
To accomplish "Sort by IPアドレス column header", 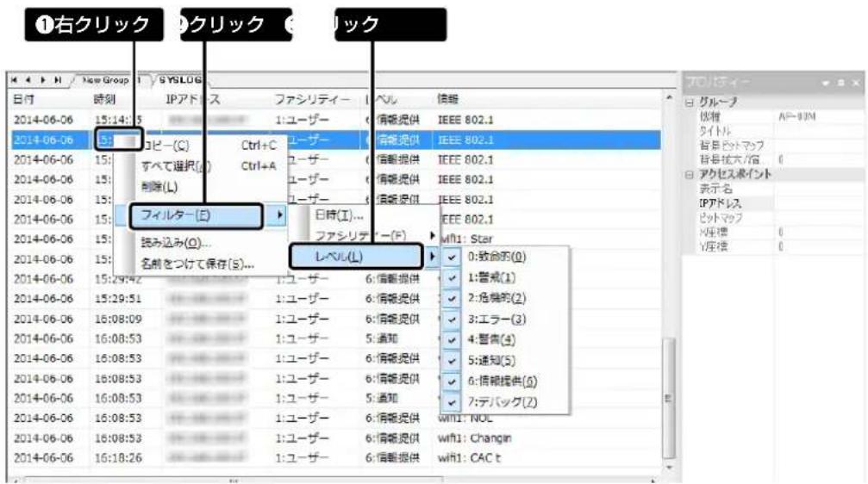I will (193, 100).
